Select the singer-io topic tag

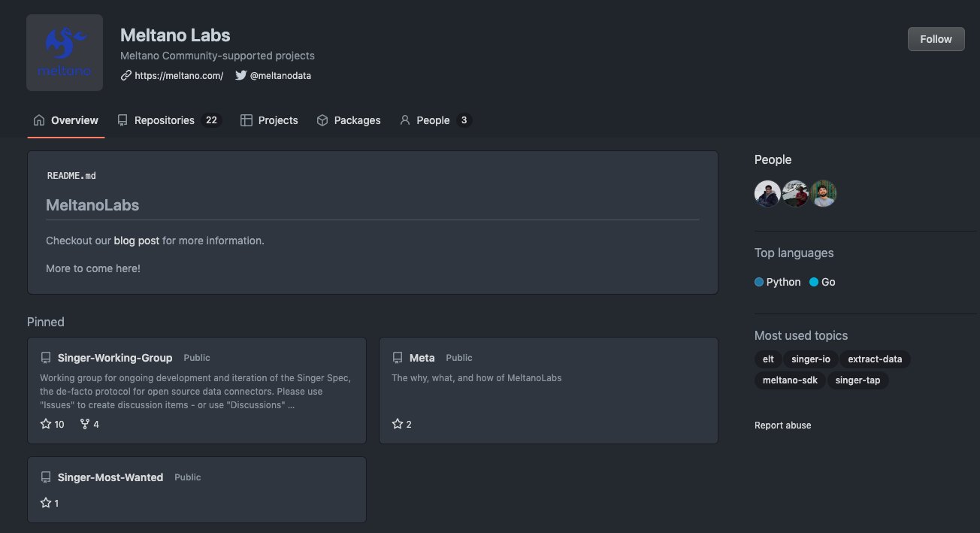(811, 359)
